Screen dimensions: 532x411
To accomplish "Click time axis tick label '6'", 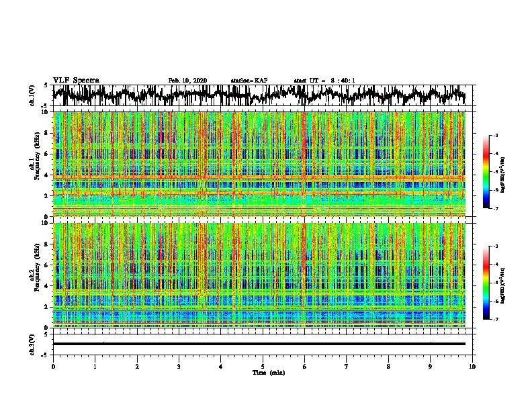I will coord(305,367).
